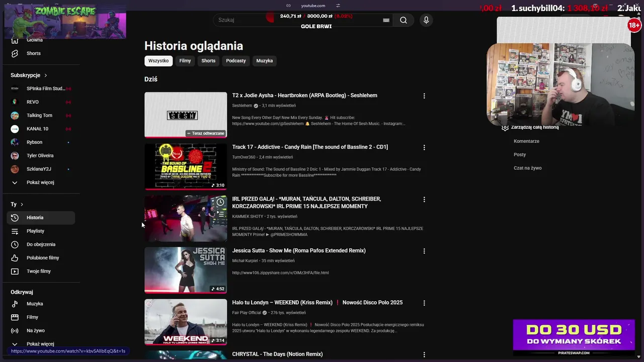Select the Muzyka filter chip
Image resolution: width=644 pixels, height=362 pixels.
pyautogui.click(x=265, y=61)
